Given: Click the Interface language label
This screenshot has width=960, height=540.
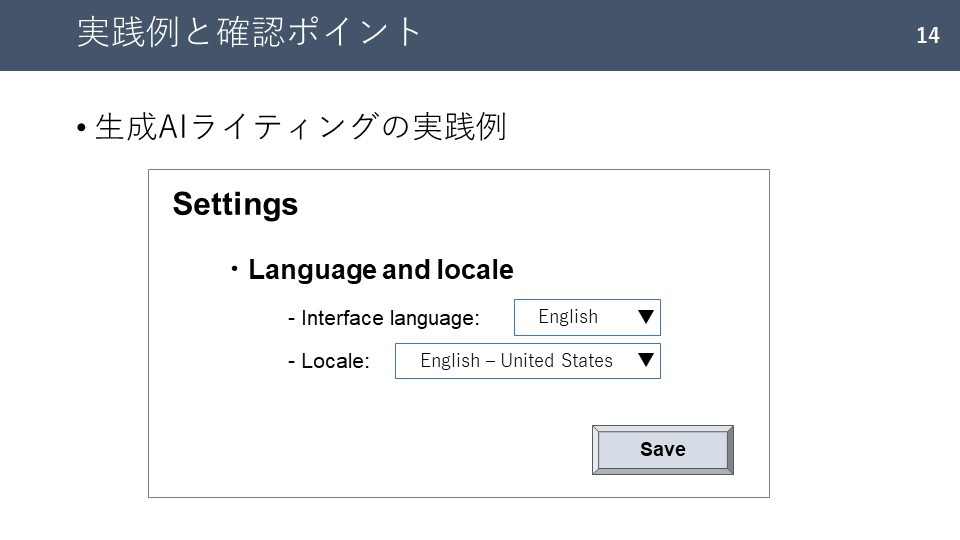Looking at the screenshot, I should click(x=390, y=318).
